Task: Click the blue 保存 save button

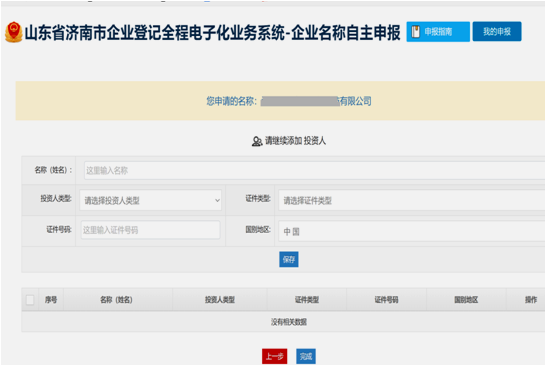Action: pos(289,259)
